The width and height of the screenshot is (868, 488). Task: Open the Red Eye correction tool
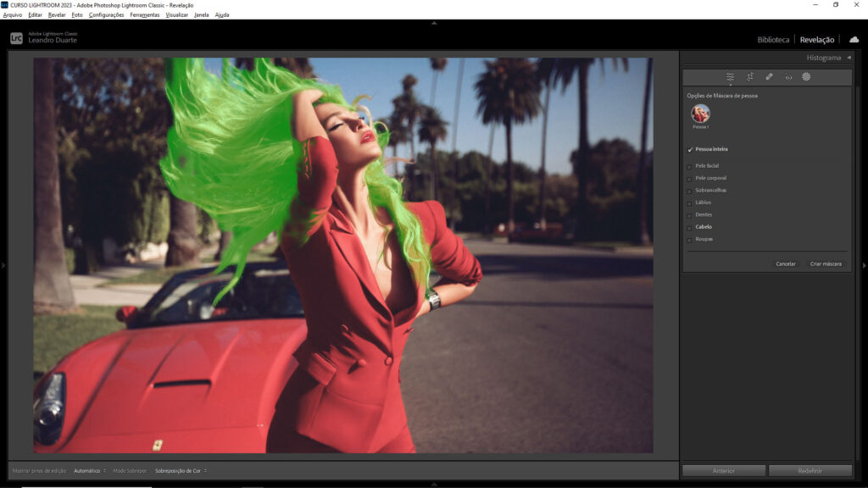(x=788, y=77)
